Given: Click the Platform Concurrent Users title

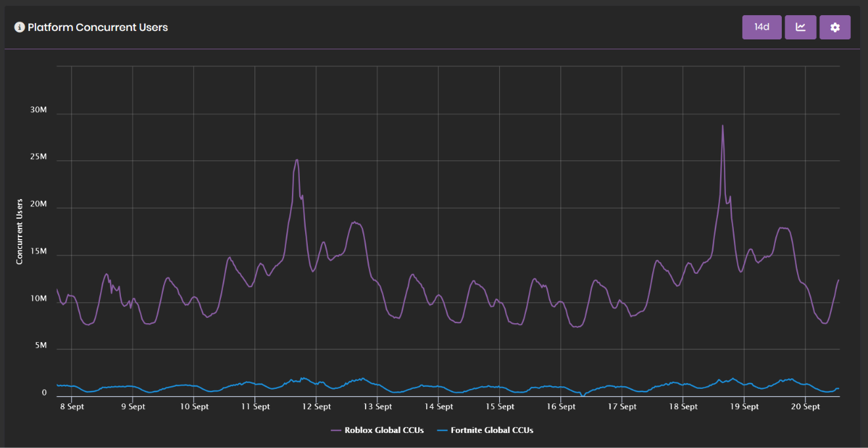Looking at the screenshot, I should 98,28.
